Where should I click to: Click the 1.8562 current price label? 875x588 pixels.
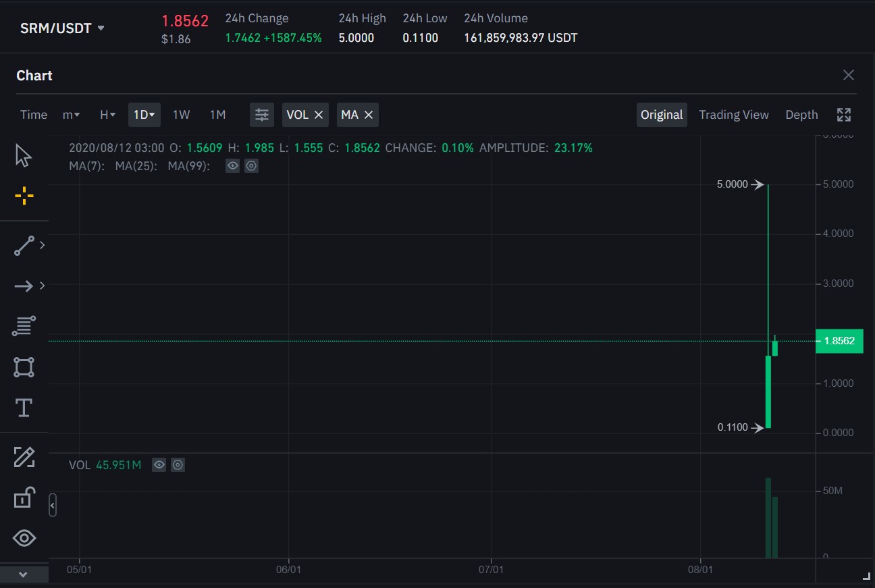pyautogui.click(x=839, y=341)
